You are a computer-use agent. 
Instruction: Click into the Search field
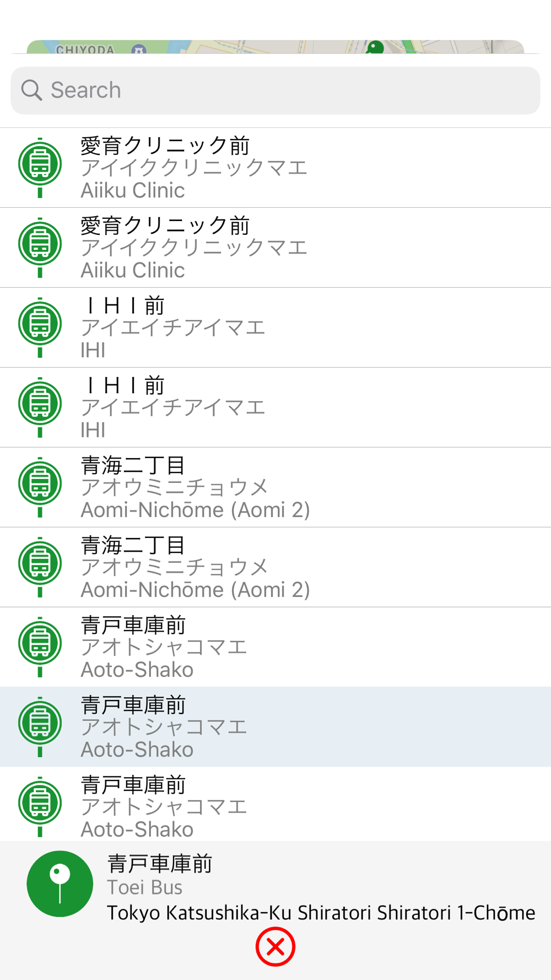275,91
